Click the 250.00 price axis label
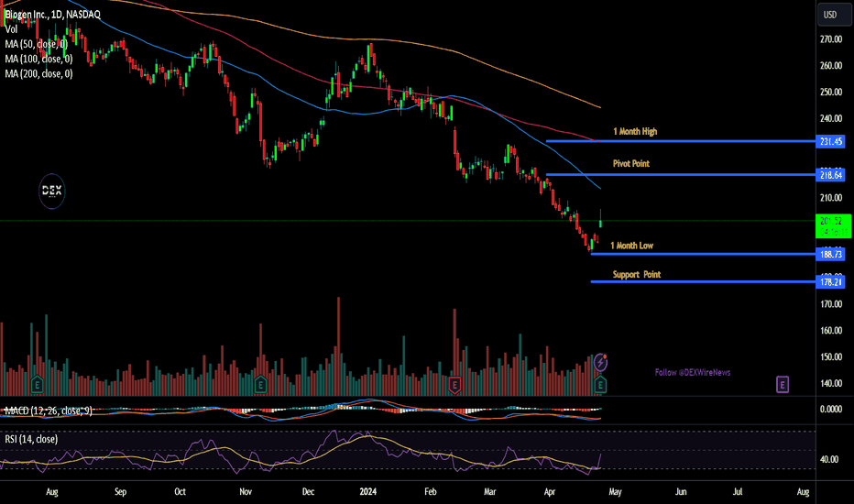 click(x=831, y=92)
